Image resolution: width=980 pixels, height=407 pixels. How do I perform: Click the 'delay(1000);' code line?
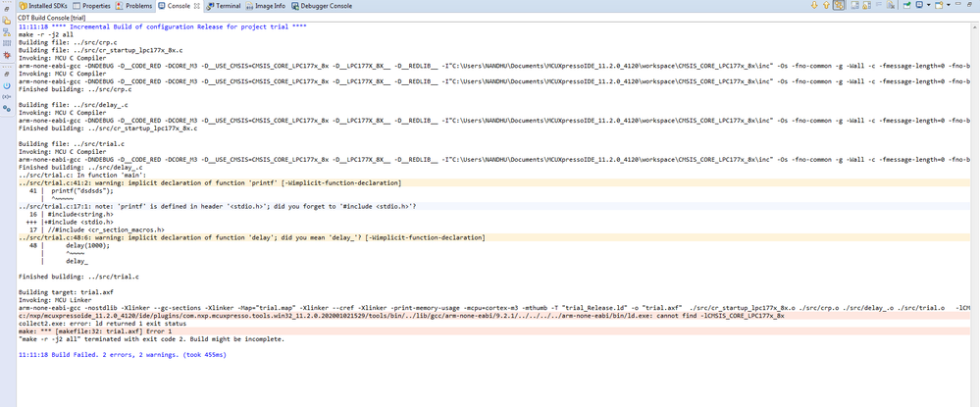(x=87, y=245)
